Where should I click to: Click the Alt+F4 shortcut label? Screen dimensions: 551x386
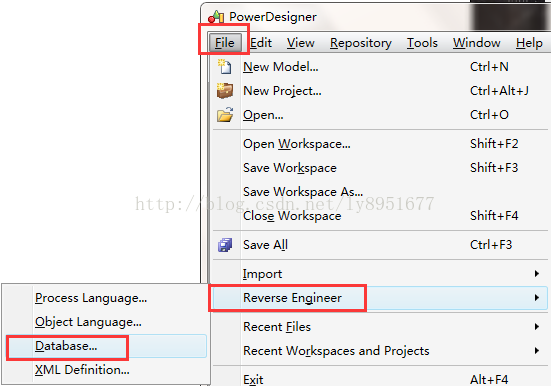(x=489, y=380)
